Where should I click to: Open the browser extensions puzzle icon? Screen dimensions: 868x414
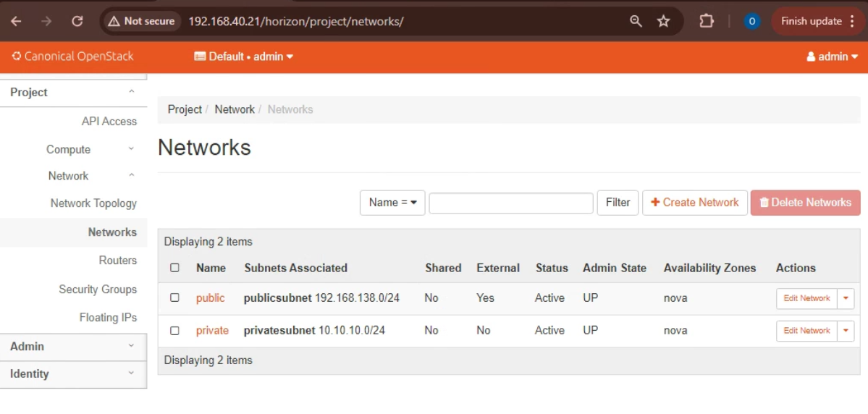(x=707, y=22)
